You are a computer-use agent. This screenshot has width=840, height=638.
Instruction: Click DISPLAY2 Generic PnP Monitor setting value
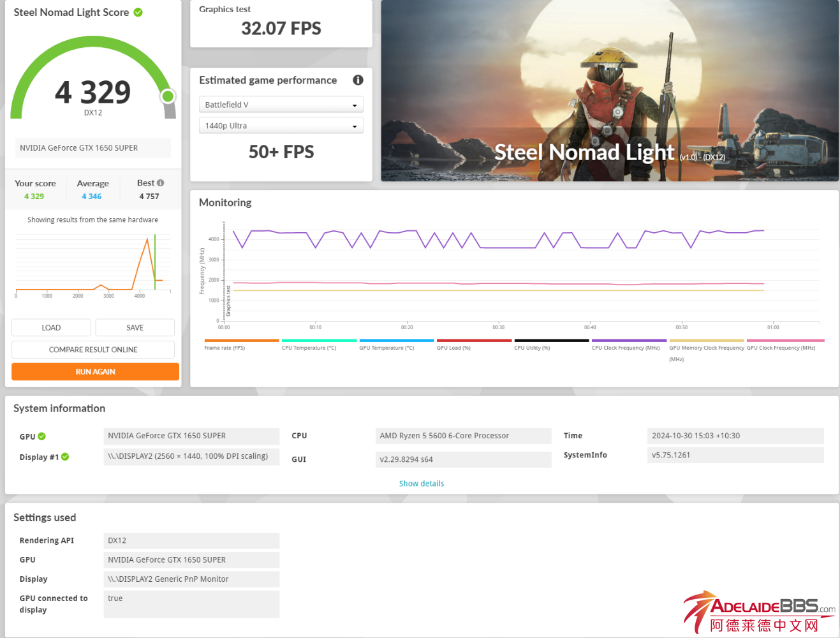[x=191, y=579]
